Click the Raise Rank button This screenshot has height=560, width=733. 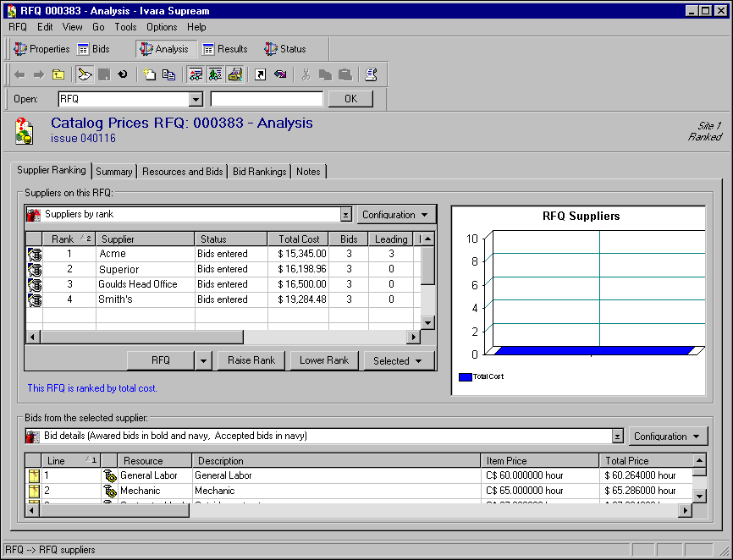251,360
